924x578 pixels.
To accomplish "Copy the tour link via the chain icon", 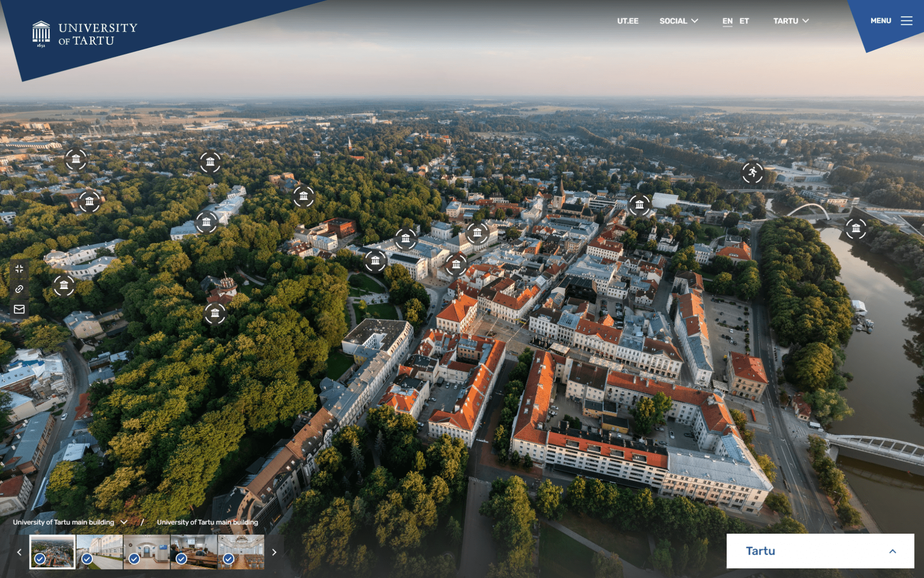I will point(19,289).
